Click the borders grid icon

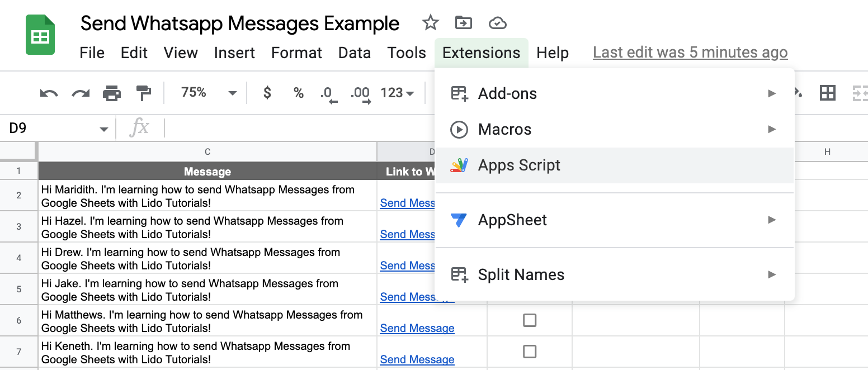pyautogui.click(x=827, y=93)
